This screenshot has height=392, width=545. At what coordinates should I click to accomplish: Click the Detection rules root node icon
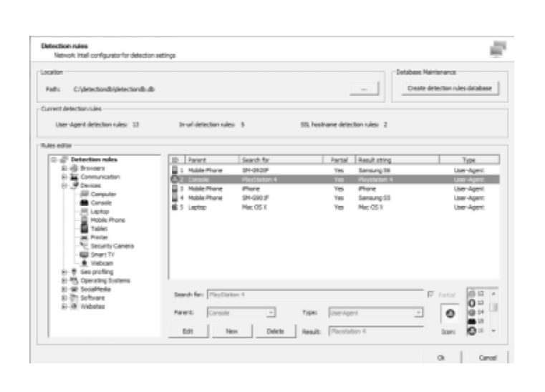tap(64, 160)
